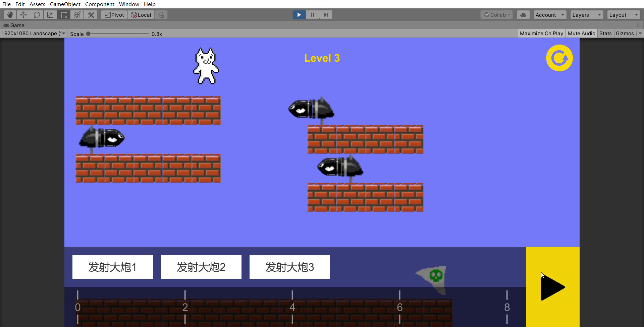Click the 发射大炮3 button
644x327 pixels.
coord(290,267)
